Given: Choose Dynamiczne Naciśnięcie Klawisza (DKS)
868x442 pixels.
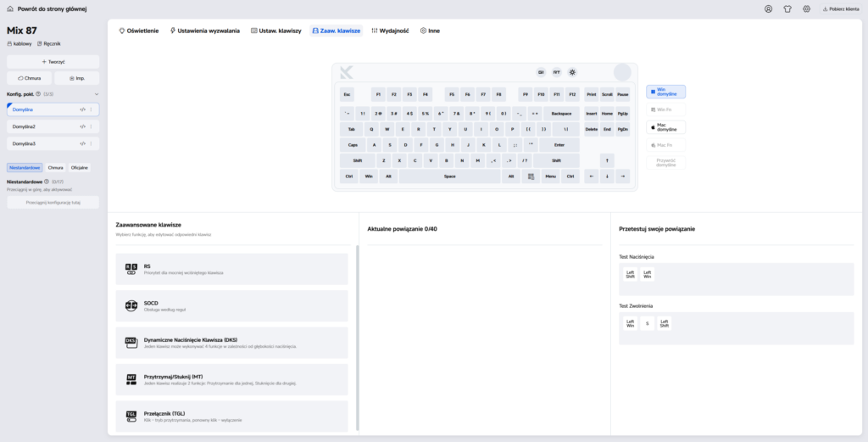Looking at the screenshot, I should [232, 343].
